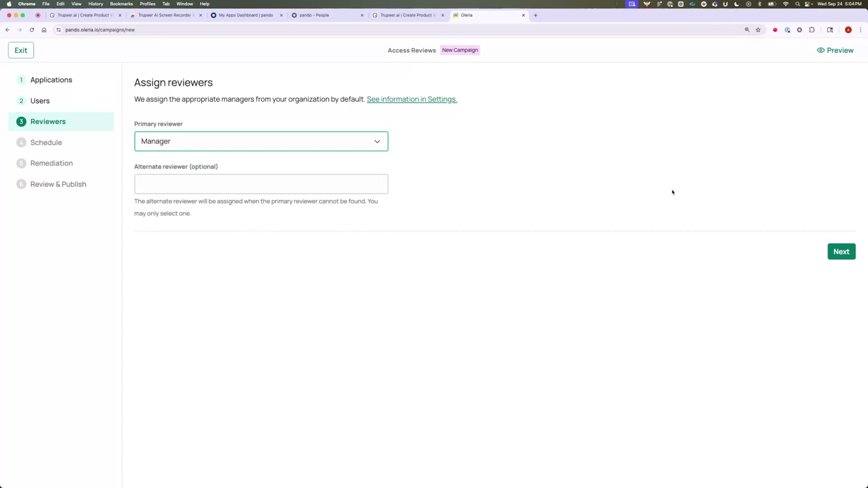Click the browser profile avatar
This screenshot has height=488, width=868.
coord(849,30)
